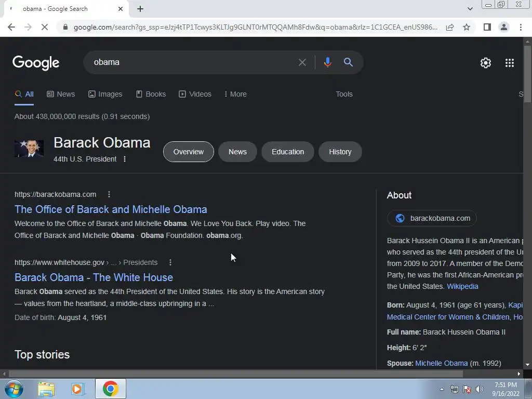The width and height of the screenshot is (532, 399).
Task: Open the volume speaker tray icon
Action: tap(480, 390)
